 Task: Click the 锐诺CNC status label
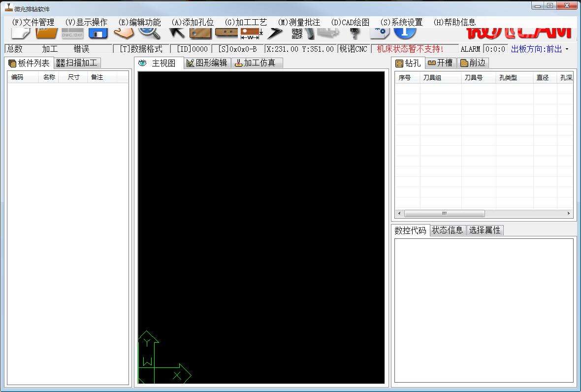click(354, 49)
